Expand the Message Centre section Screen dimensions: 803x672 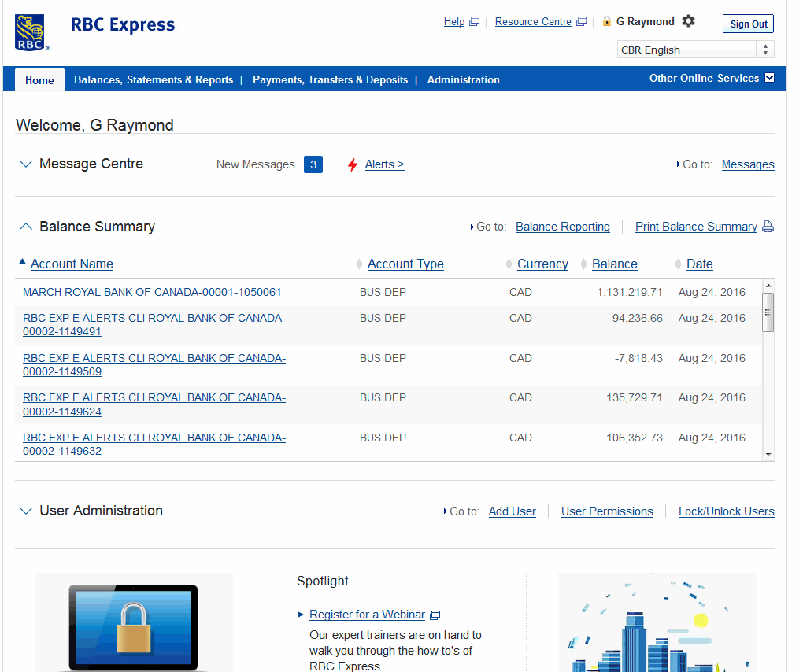(26, 164)
